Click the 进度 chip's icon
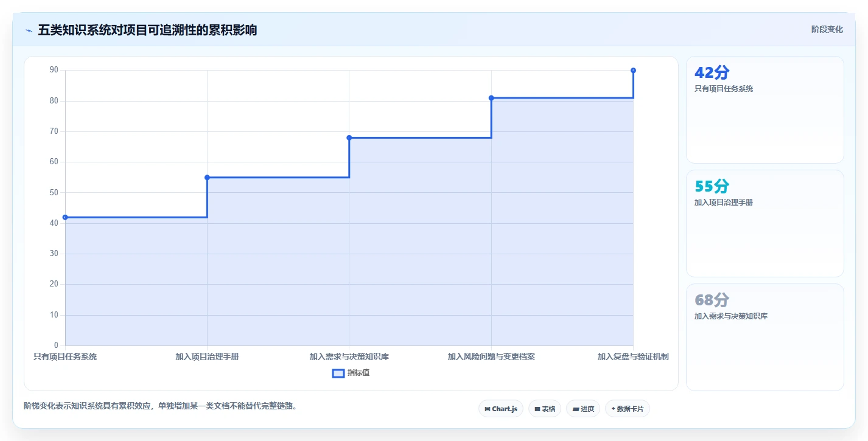Screen dimensions: 868x441 (576, 409)
